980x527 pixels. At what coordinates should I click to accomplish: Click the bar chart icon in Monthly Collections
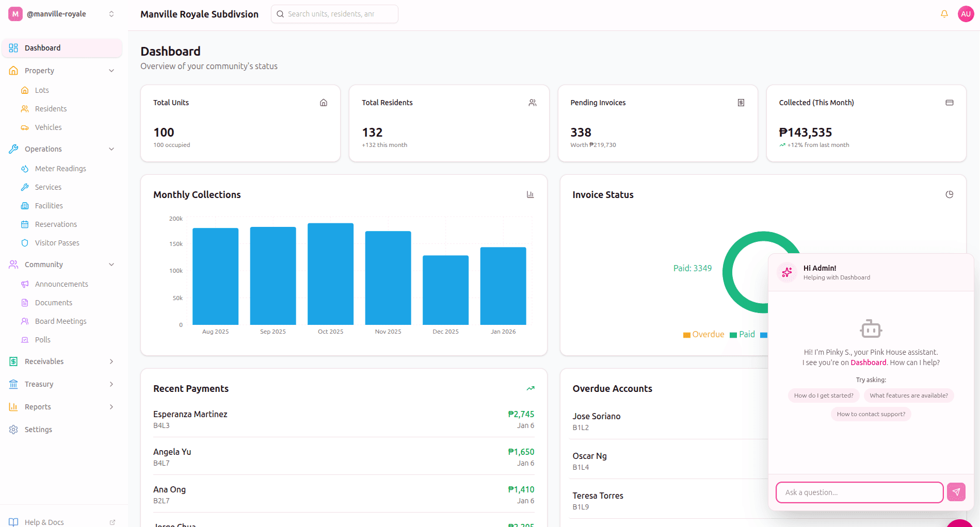[x=530, y=194]
